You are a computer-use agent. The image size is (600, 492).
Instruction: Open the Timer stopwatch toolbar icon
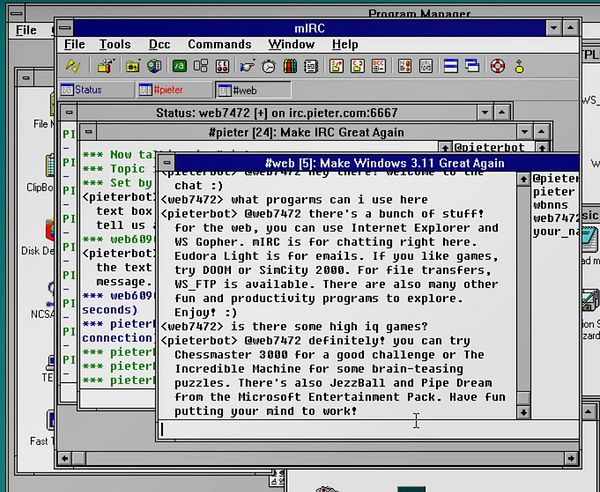269,67
